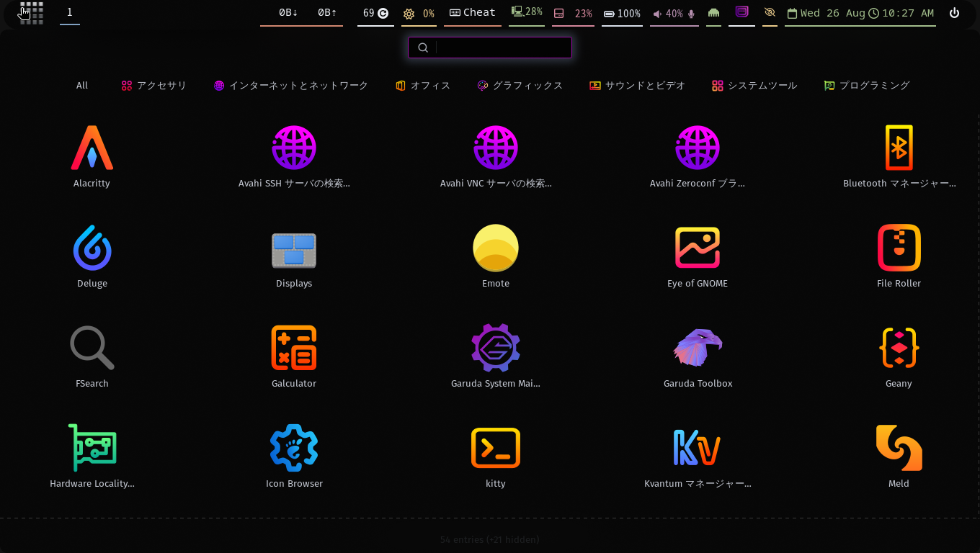Viewport: 980px width, 553px height.
Task: Click the CPU 0% gear indicator
Action: click(419, 14)
